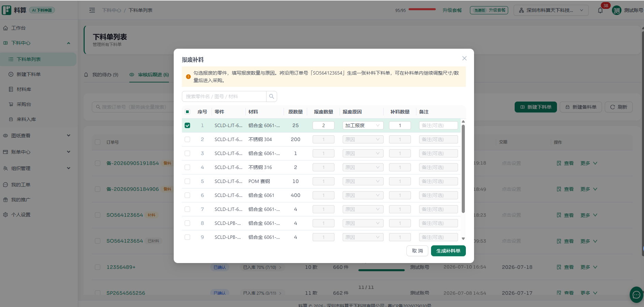Open 新建下料单 in the sidebar
644x307 pixels.
pyautogui.click(x=29, y=74)
